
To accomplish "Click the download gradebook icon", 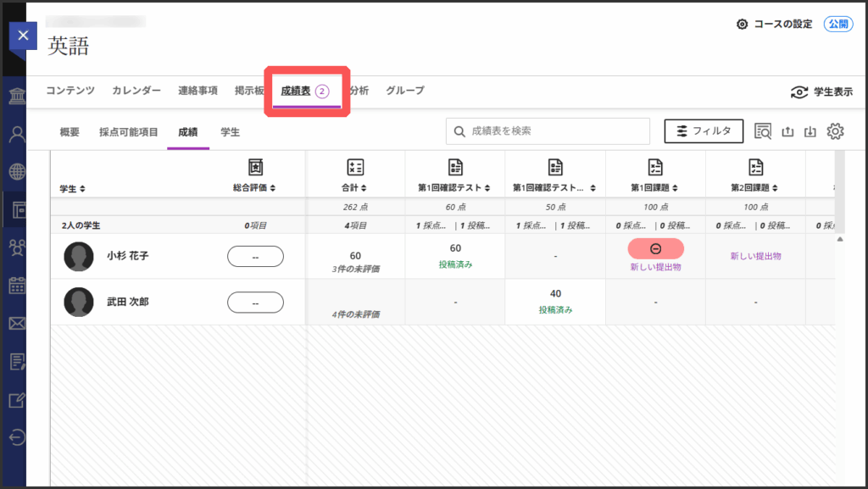I will (x=811, y=131).
